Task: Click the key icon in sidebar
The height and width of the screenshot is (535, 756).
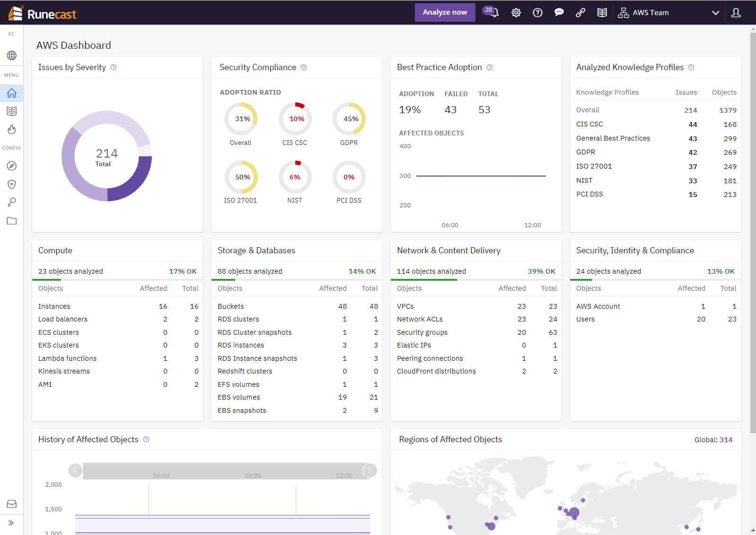Action: point(12,202)
